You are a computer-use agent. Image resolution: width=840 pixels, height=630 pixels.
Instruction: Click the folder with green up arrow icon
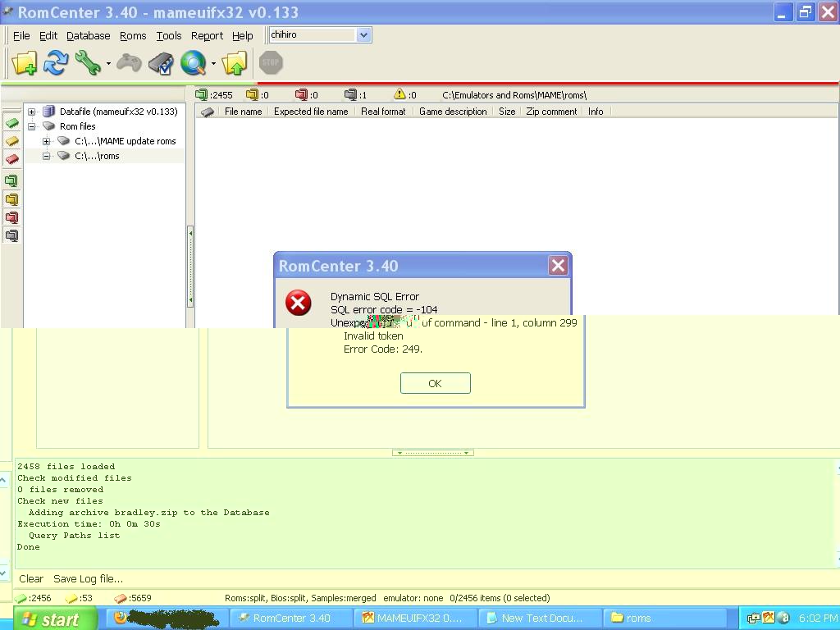(x=235, y=63)
